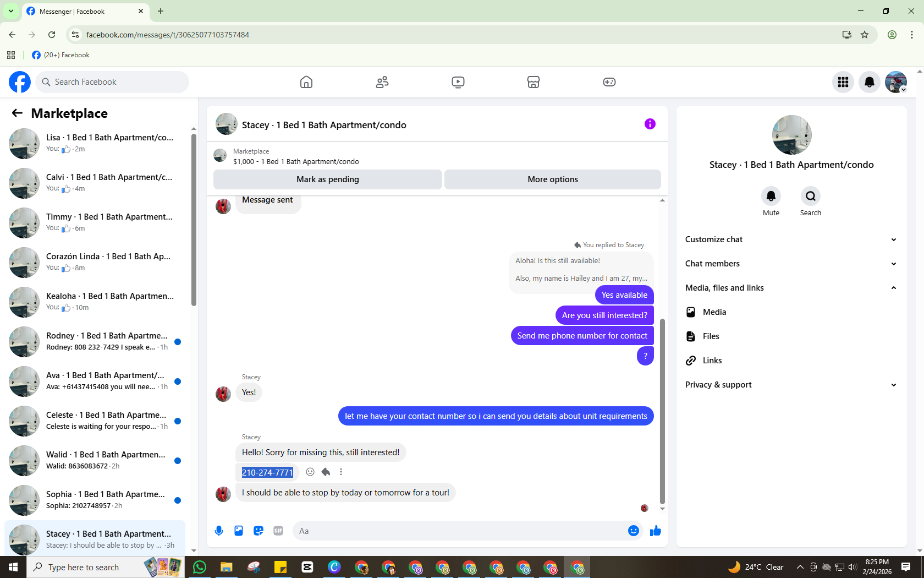924x578 pixels.
Task: Open the Facebook menu grid icon
Action: click(x=843, y=82)
